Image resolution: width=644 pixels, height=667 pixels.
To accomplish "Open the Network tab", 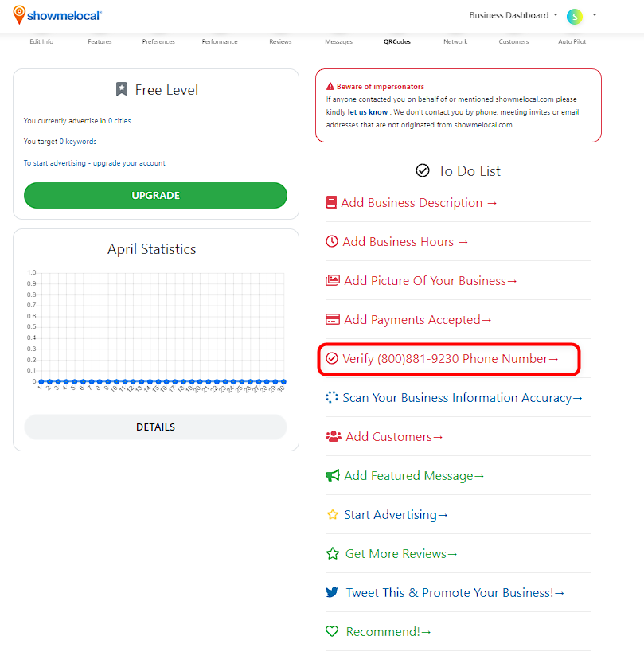I will click(455, 41).
